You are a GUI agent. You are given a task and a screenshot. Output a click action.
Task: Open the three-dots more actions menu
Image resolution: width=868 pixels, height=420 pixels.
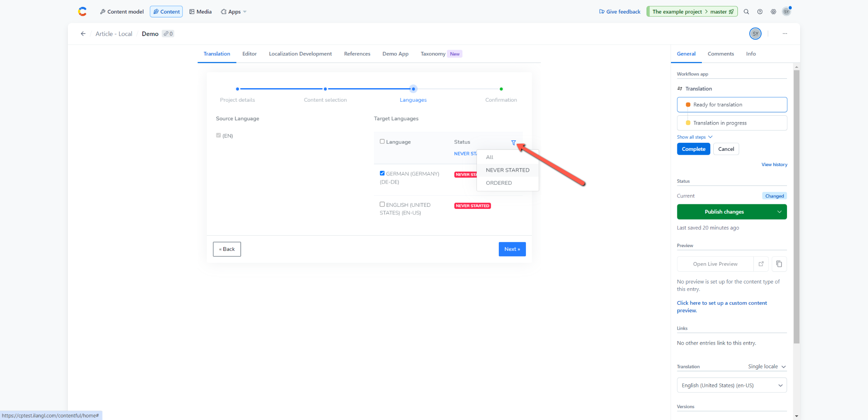tap(785, 33)
